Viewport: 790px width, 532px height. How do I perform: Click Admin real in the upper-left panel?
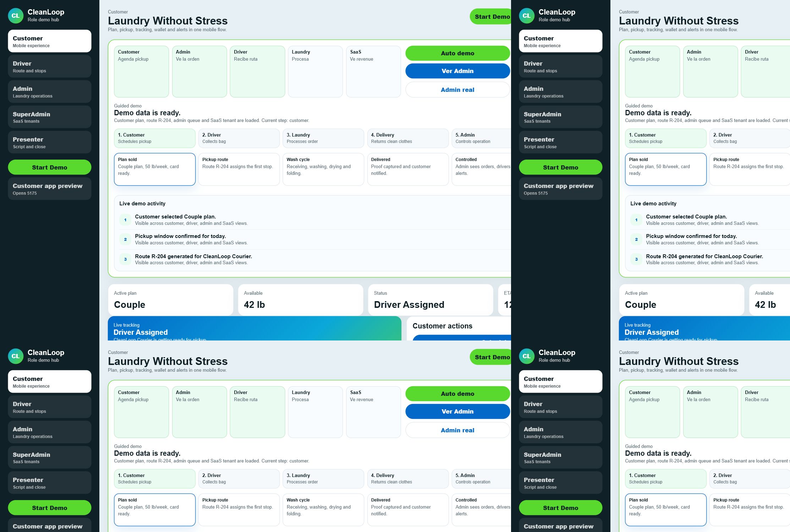click(x=457, y=90)
